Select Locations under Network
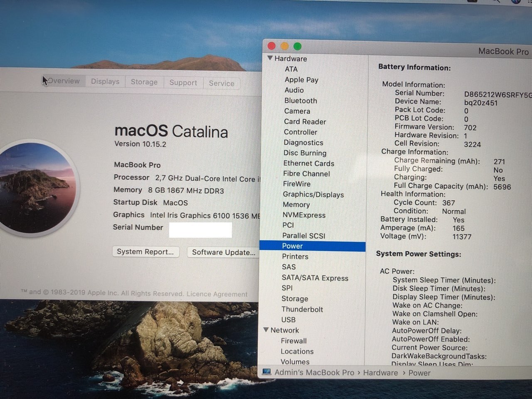Screen dimensions: 532x399 click(x=297, y=351)
